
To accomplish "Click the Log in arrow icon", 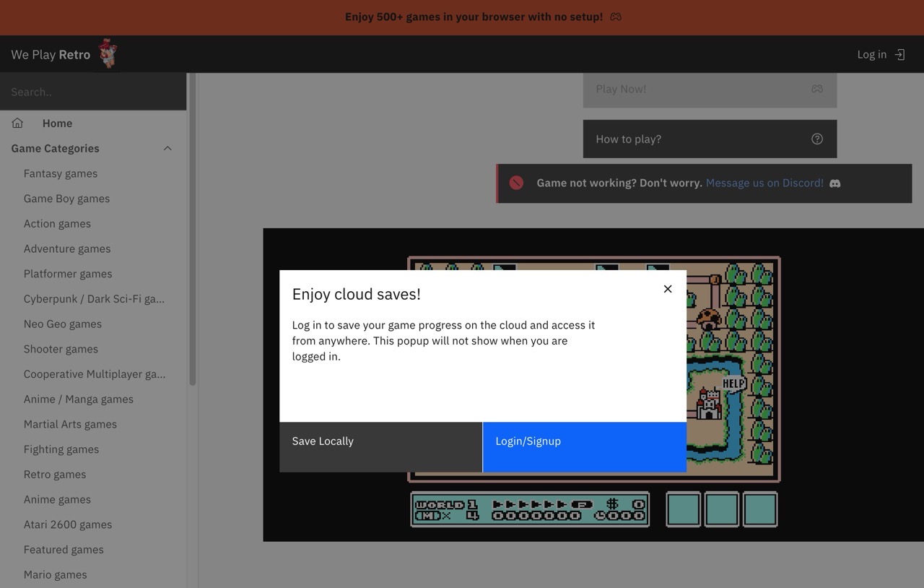I will tap(899, 54).
